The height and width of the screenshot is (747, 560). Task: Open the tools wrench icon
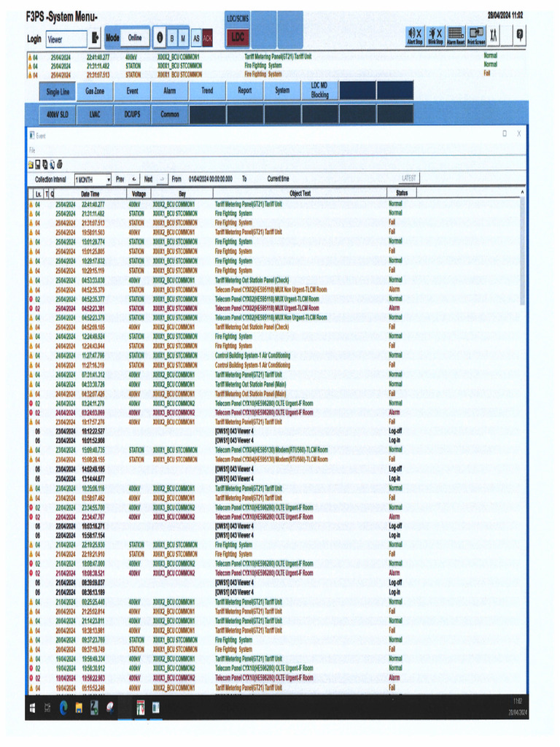[494, 35]
